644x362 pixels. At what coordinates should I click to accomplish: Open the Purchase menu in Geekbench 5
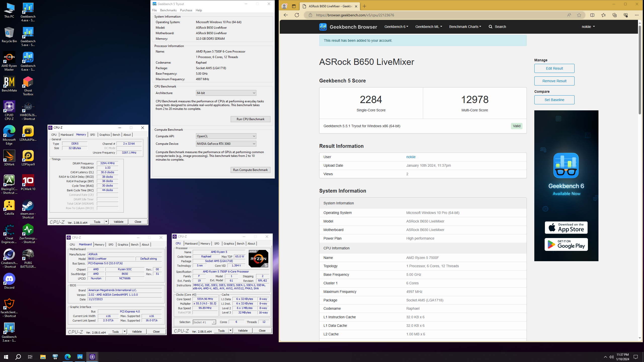click(186, 10)
